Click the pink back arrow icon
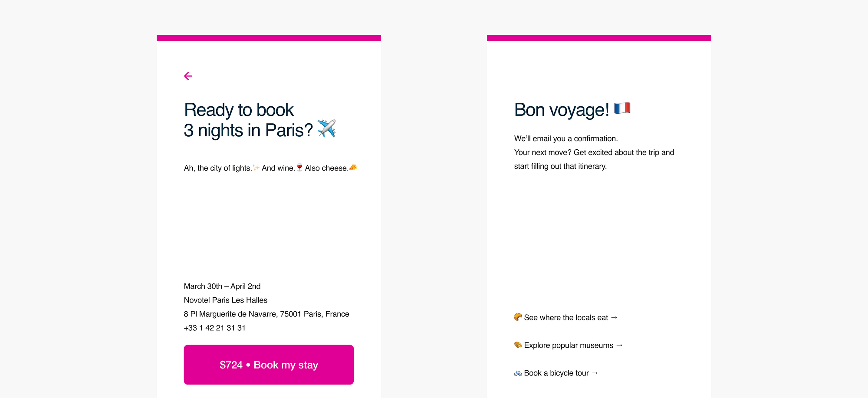This screenshot has width=868, height=398. (188, 76)
